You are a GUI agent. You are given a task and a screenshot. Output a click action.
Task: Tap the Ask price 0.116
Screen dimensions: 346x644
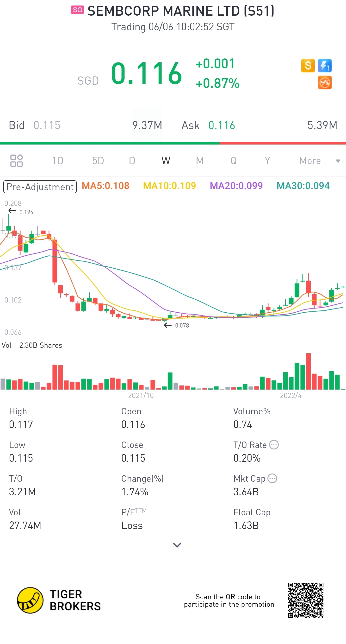point(222,125)
